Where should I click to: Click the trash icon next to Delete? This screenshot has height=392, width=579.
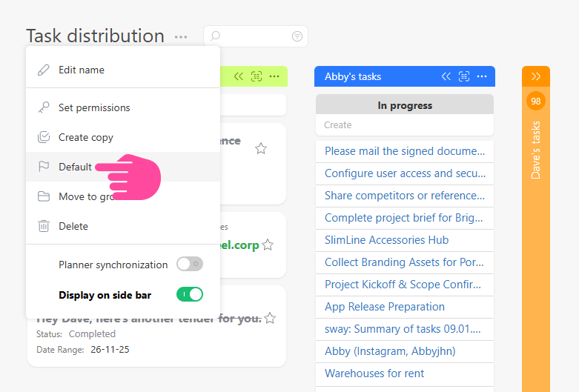44,226
